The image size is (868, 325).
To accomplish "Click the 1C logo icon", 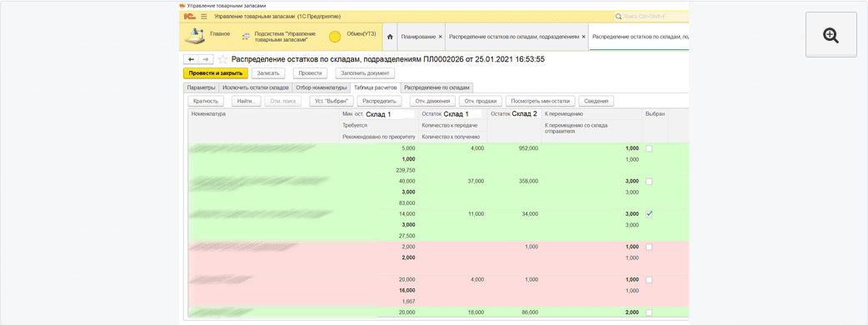I will coord(191,17).
